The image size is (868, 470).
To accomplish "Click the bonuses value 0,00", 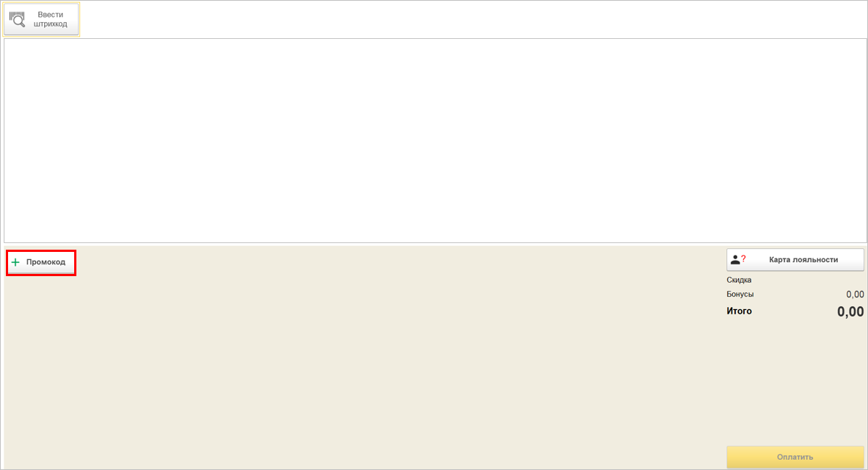I will [855, 294].
